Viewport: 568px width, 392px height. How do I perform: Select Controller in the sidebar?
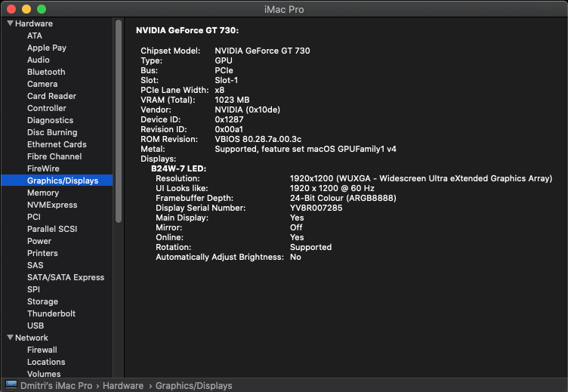pyautogui.click(x=47, y=108)
